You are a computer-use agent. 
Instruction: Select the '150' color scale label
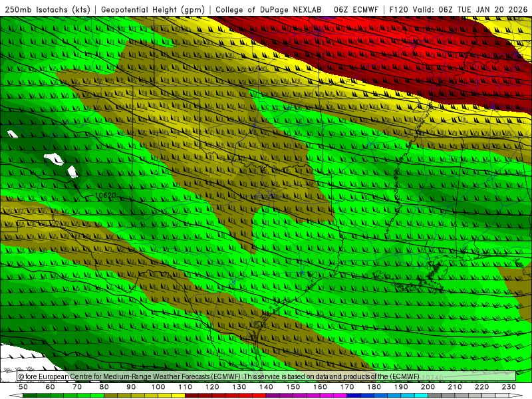(x=293, y=387)
